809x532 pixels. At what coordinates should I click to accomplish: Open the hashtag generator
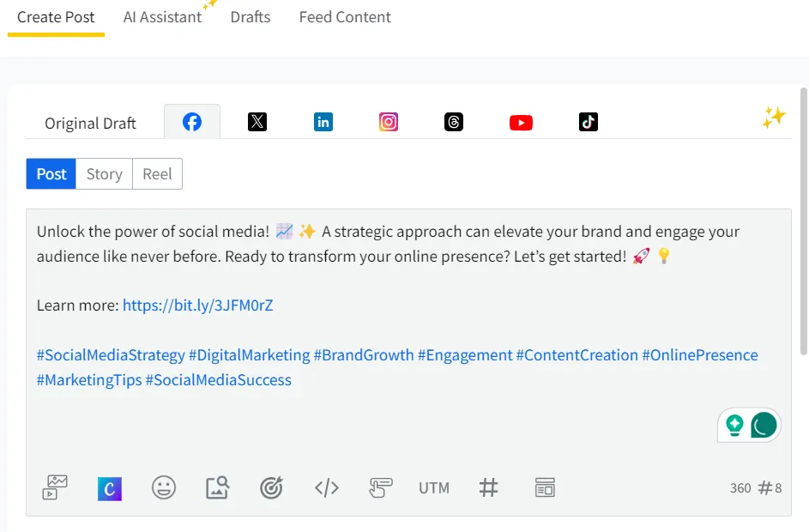(x=489, y=487)
